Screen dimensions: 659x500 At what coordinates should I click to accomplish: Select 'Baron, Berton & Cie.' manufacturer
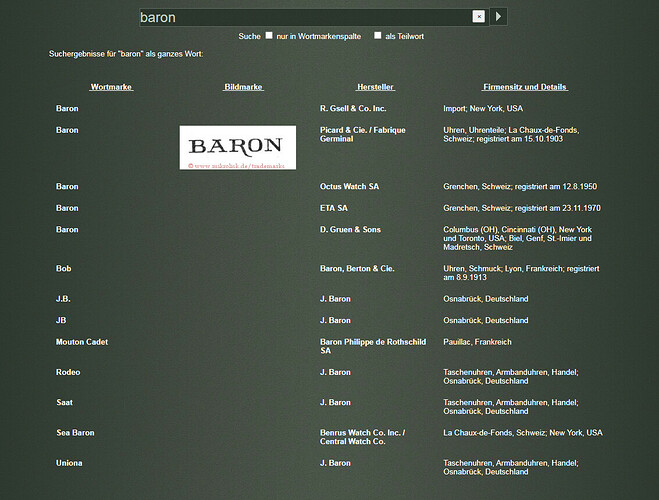357,268
